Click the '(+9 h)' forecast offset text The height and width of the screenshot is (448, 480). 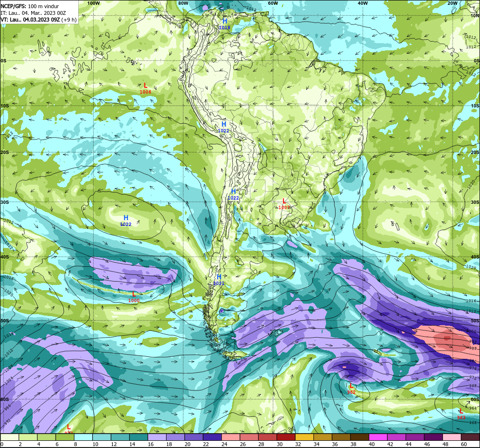(69, 20)
